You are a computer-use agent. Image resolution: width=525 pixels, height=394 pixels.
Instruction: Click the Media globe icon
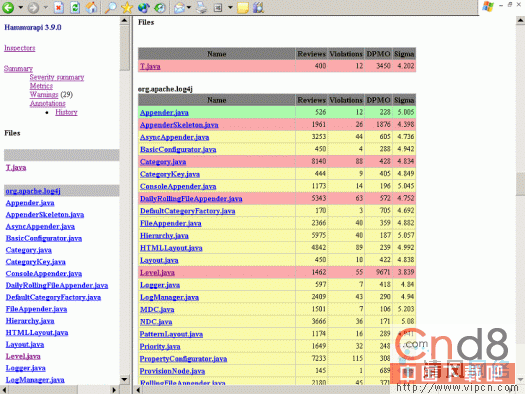tap(144, 7)
